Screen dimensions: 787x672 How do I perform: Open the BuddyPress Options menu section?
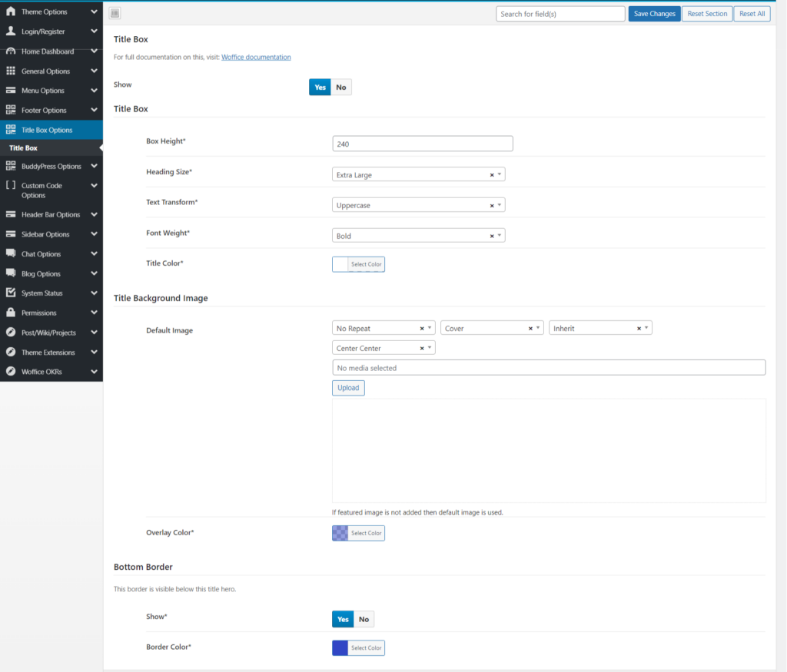(x=51, y=167)
